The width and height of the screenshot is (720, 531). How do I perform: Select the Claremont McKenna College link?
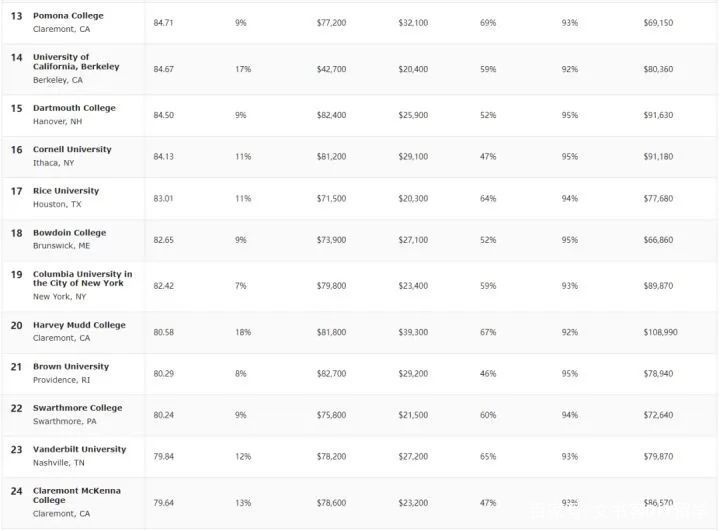77,495
